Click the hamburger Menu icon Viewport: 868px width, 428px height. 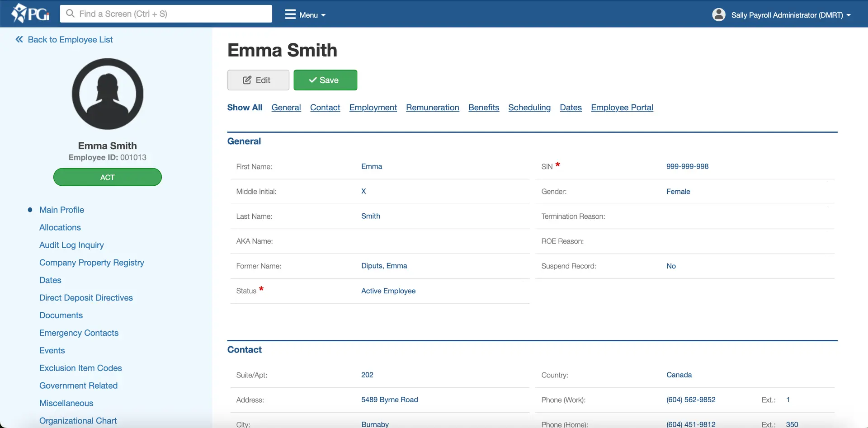(290, 14)
